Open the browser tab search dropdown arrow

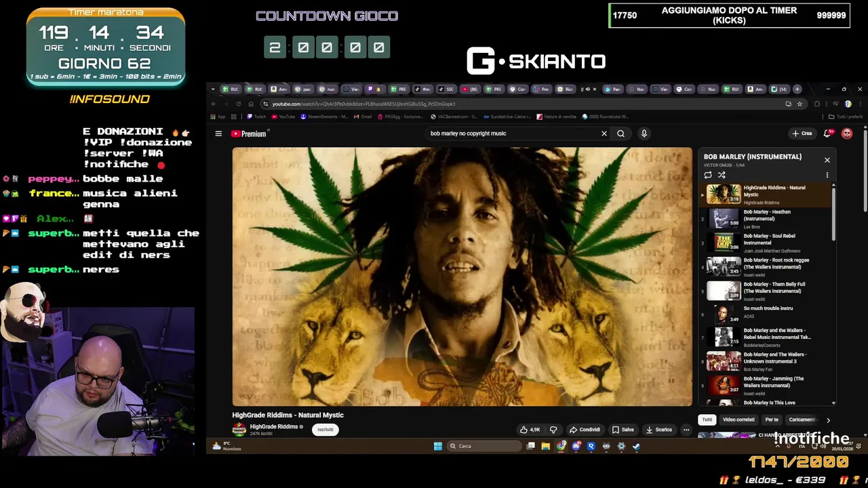coord(213,89)
